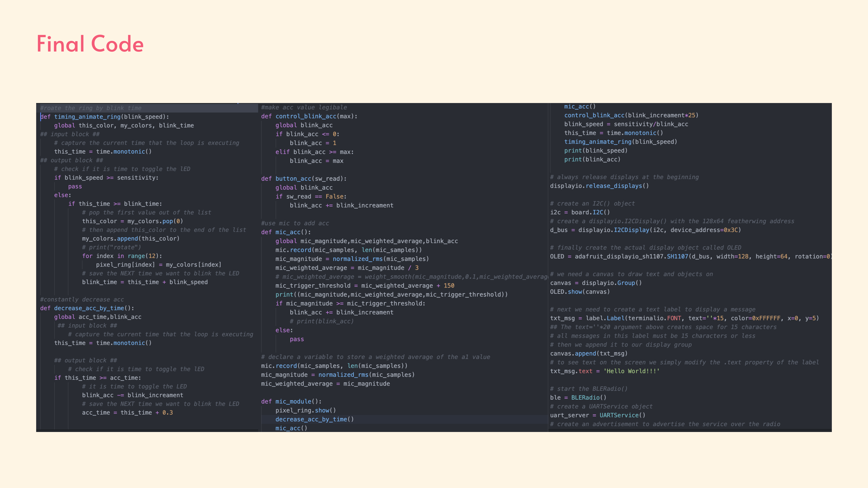
Task: Click the highlighted "#roate the ring" comment line
Action: [91, 108]
